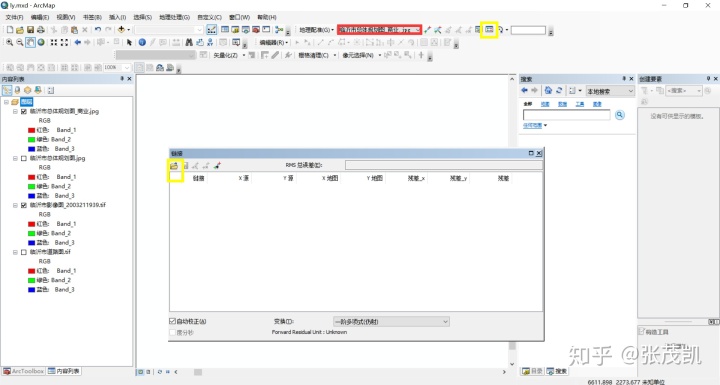This screenshot has width=720, height=385.
Task: Click the rotation value box on georeferencing toolbar
Action: coord(528,30)
